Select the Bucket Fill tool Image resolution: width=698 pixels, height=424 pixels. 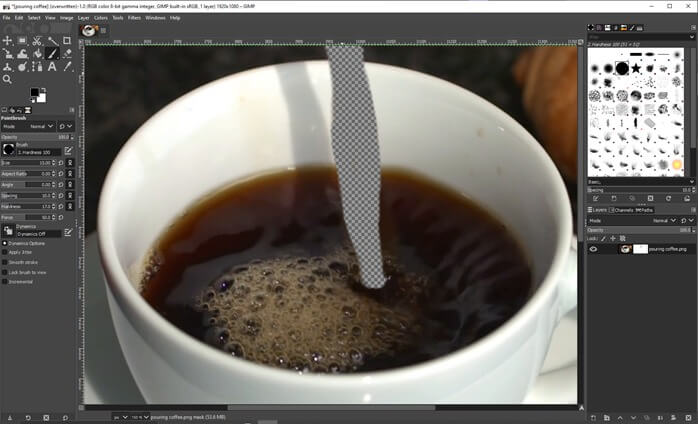point(37,54)
